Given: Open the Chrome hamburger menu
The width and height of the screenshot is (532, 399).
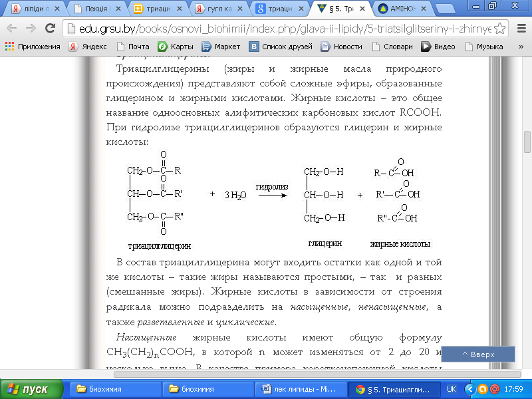Looking at the screenshot, I should point(521,29).
